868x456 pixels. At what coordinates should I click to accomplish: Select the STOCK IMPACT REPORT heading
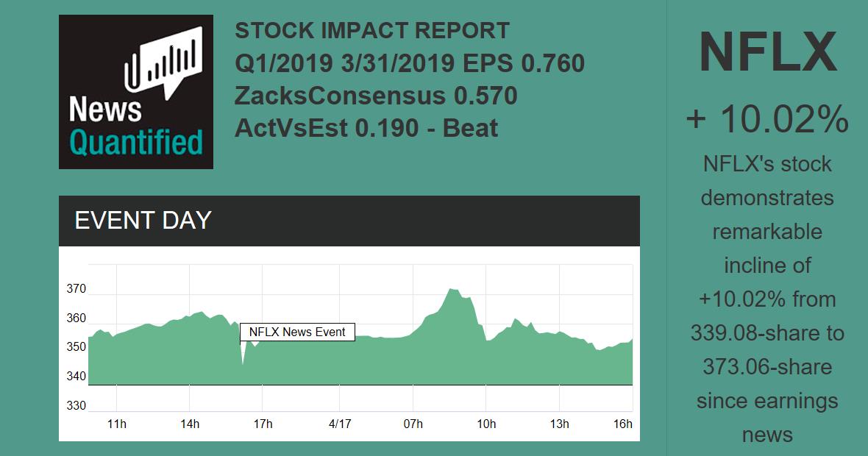tap(371, 31)
